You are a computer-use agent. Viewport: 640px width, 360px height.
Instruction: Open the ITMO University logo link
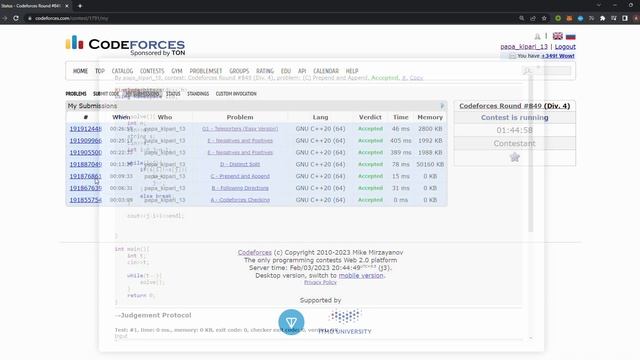[345, 322]
